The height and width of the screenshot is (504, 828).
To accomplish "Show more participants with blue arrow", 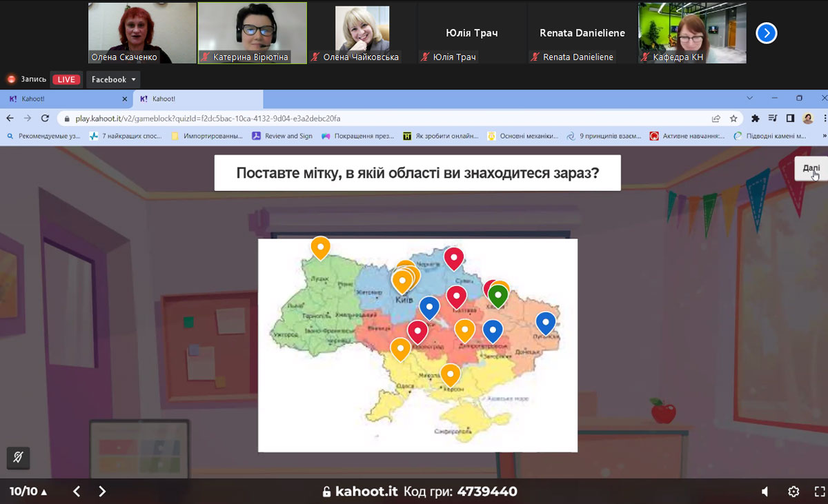I will 767,33.
